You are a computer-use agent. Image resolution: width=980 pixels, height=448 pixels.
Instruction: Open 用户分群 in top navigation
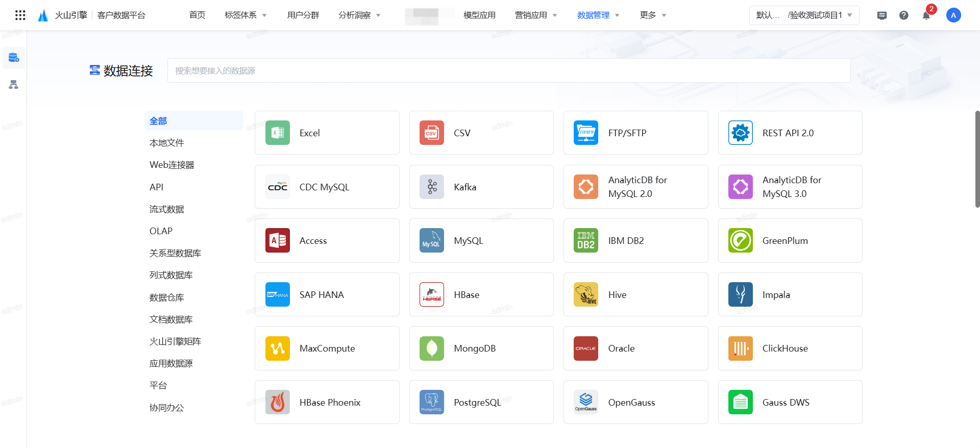coord(303,15)
